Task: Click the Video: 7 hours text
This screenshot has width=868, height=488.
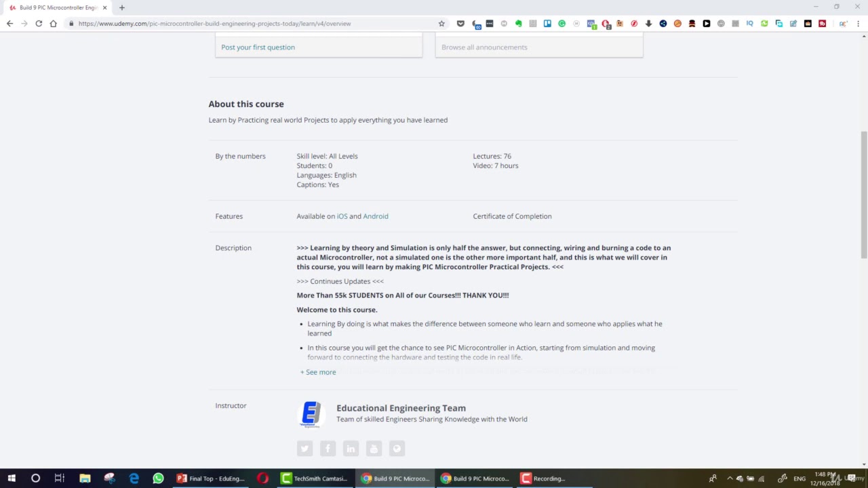Action: [495, 166]
